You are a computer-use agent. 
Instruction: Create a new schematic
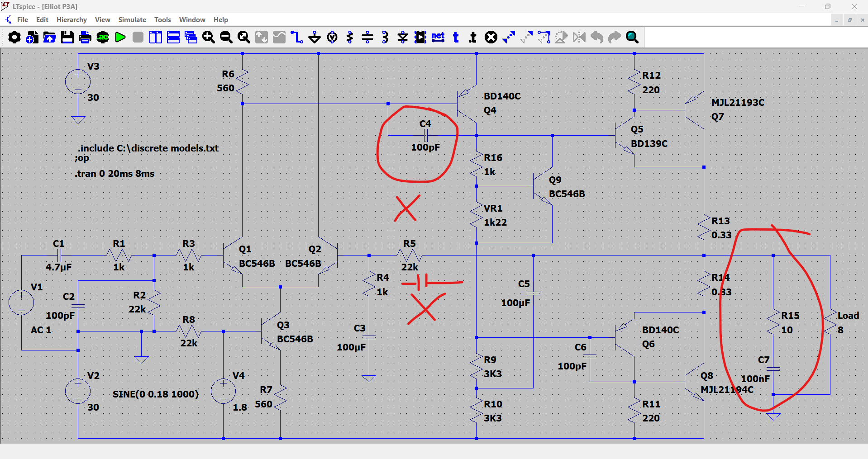(x=32, y=37)
